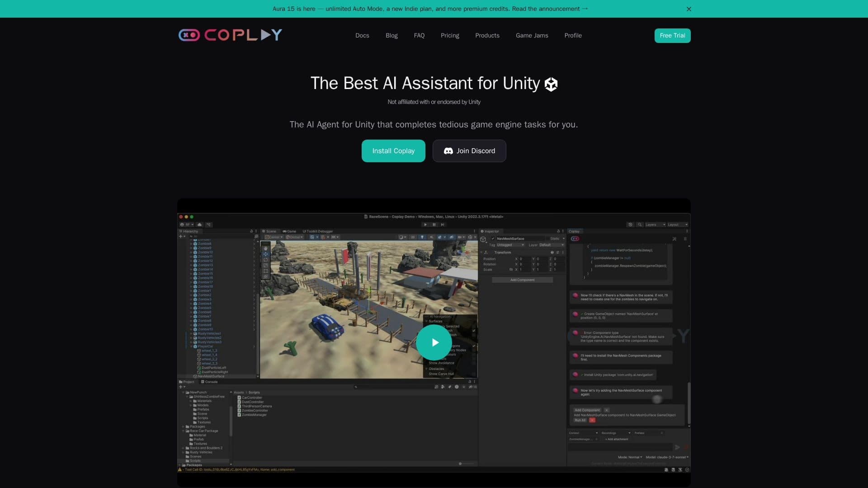Click the Inspector's Add Component button in the demo
This screenshot has height=488, width=868.
click(x=522, y=280)
